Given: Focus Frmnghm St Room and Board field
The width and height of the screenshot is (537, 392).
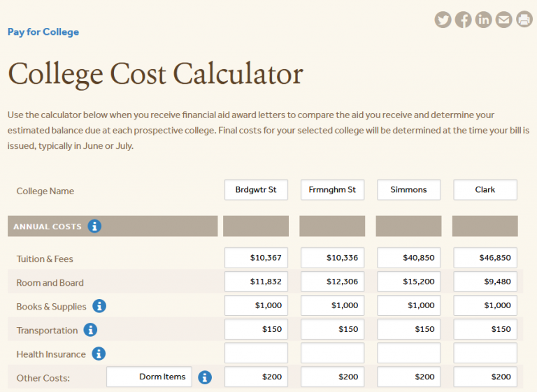Looking at the screenshot, I should (x=332, y=282).
